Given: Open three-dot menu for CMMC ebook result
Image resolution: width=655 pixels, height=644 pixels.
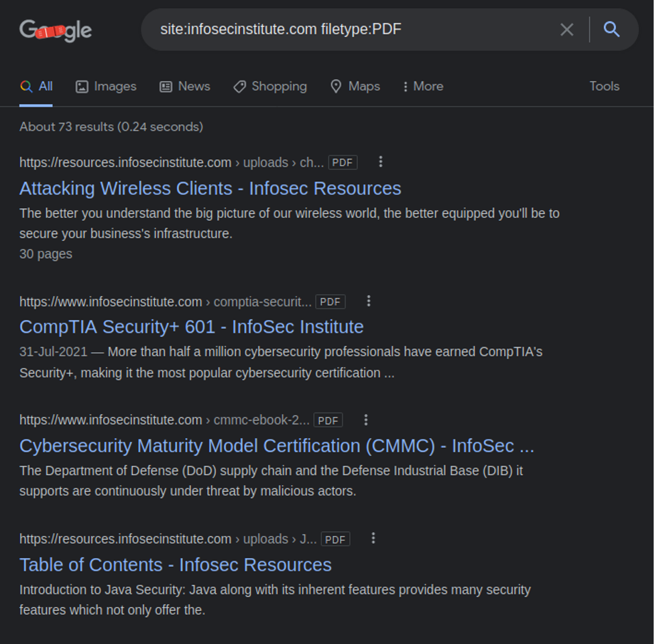Looking at the screenshot, I should click(366, 419).
